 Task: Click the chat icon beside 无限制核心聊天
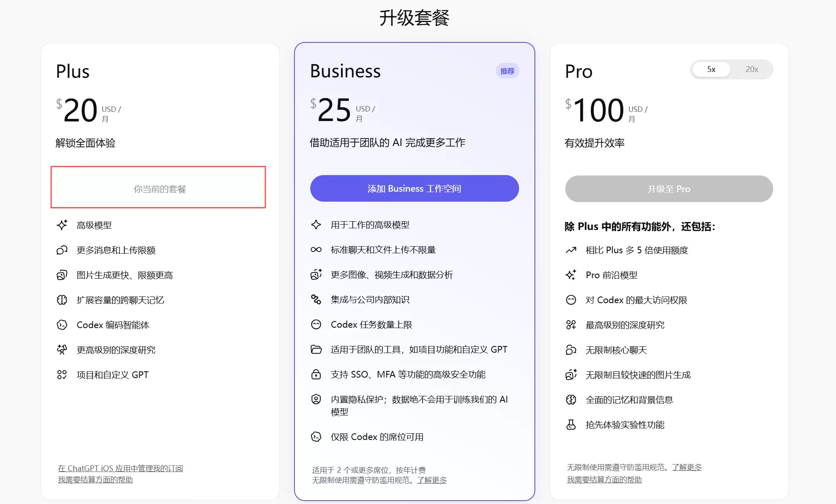(x=571, y=350)
